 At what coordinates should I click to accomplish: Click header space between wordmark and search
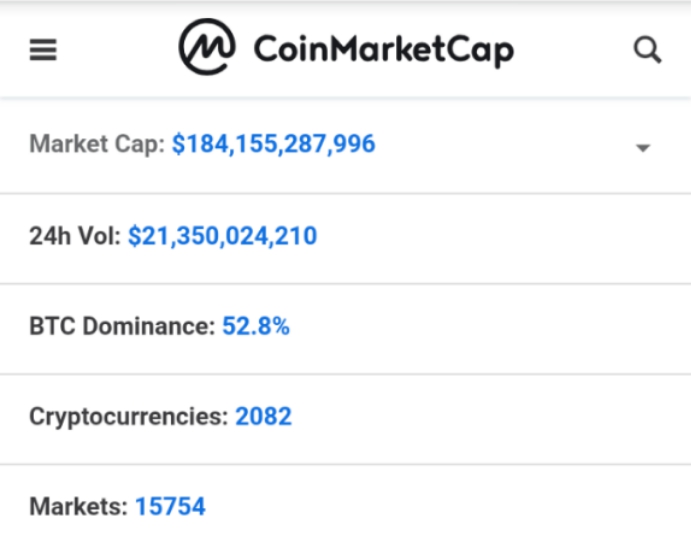pyautogui.click(x=575, y=50)
